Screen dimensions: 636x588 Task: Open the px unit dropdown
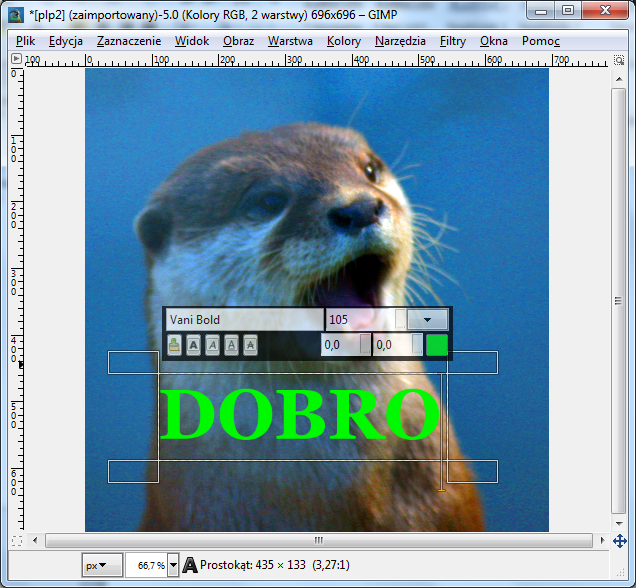click(x=102, y=565)
